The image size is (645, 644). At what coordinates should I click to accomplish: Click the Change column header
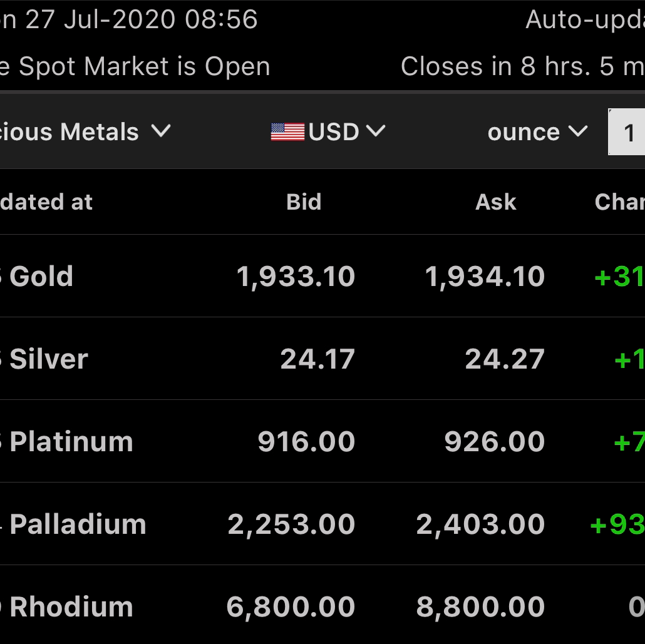(620, 202)
